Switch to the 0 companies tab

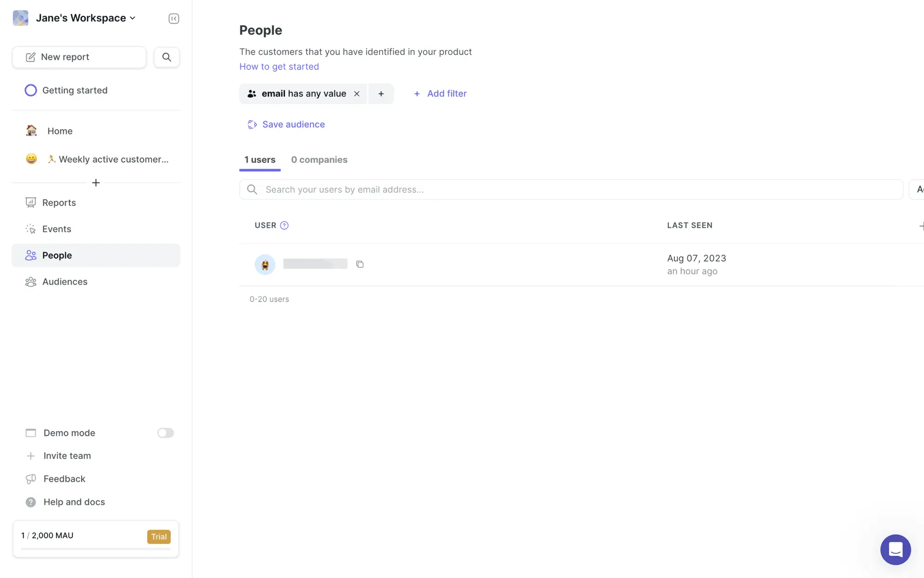(319, 160)
